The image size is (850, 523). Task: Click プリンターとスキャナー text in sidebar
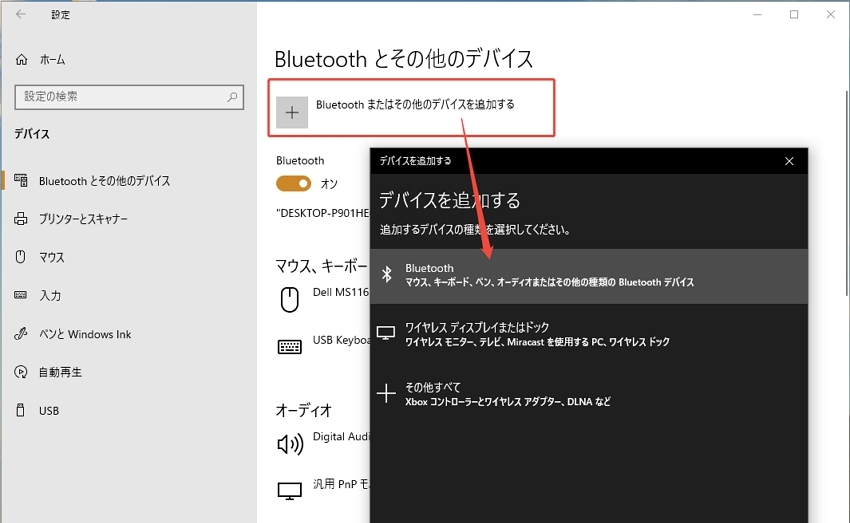tap(83, 219)
